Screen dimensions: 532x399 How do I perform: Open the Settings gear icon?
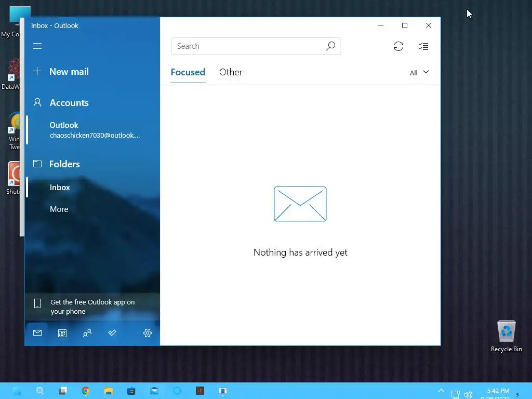click(147, 333)
